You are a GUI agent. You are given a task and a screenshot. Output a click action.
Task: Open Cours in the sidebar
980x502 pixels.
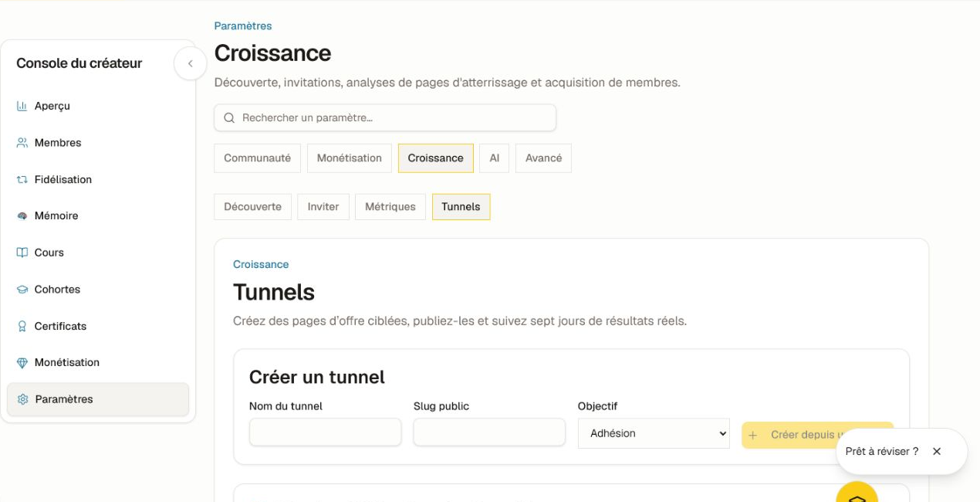(98, 253)
